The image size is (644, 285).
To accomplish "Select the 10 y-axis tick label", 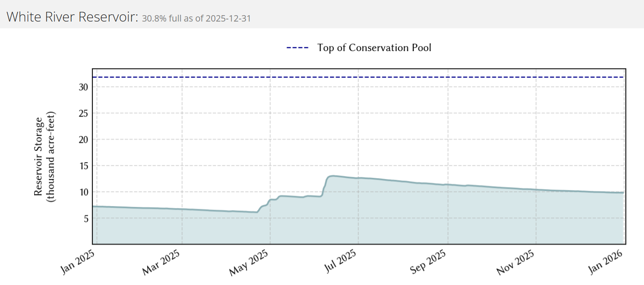I will coord(84,192).
